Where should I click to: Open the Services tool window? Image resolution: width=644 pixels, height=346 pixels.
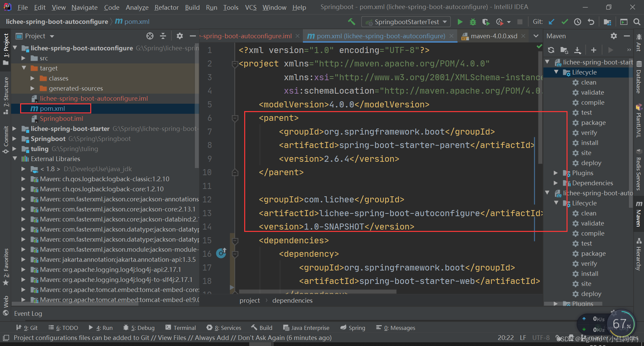pos(224,328)
